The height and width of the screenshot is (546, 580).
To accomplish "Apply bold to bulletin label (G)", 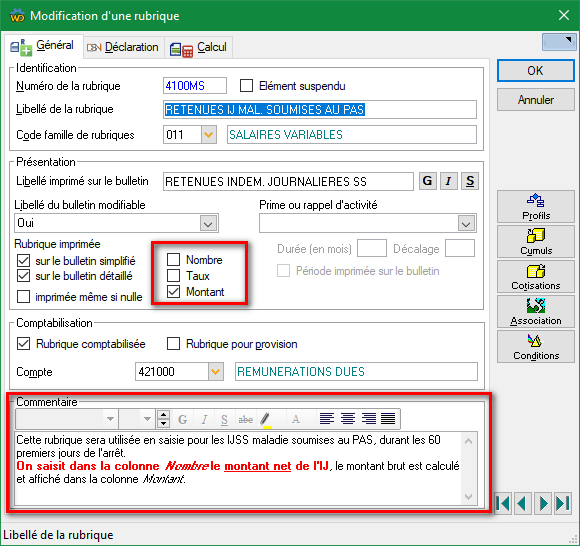I will coord(428,181).
